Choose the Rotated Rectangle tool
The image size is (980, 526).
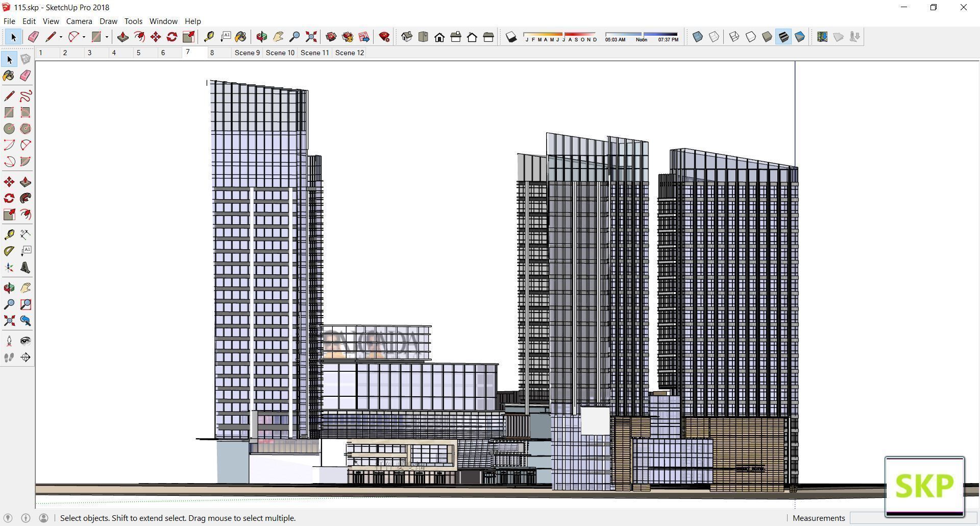point(26,112)
